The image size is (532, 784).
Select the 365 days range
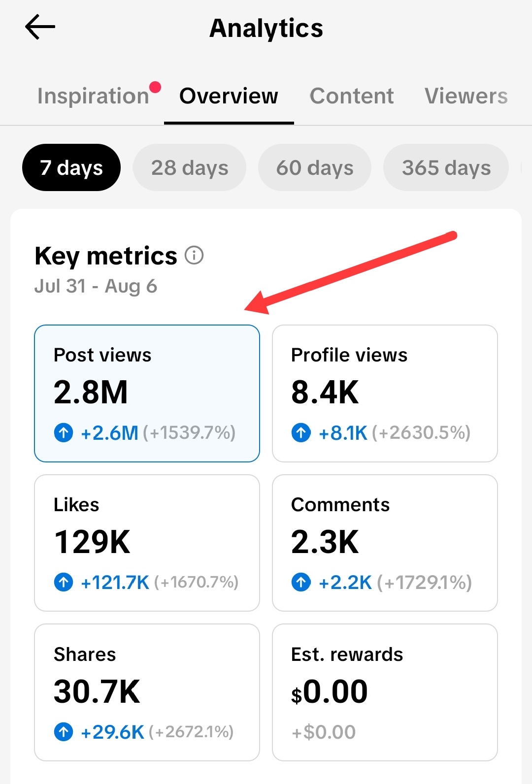tap(446, 167)
